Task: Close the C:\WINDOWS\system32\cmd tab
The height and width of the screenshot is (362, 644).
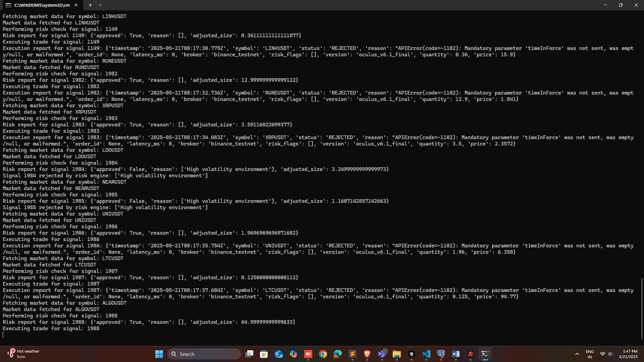Action: [76, 5]
